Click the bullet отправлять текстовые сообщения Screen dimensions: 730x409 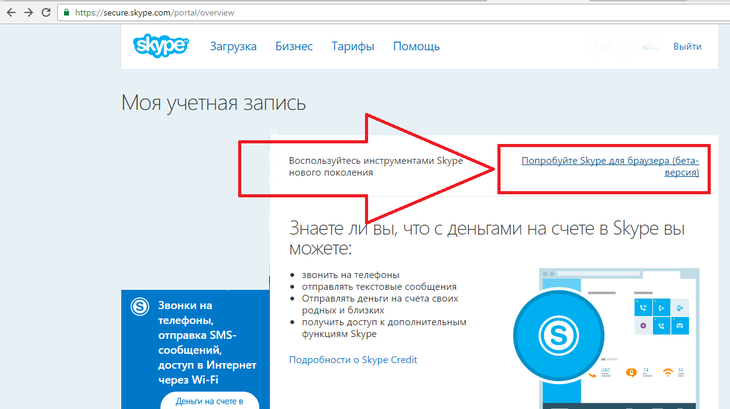tap(379, 287)
